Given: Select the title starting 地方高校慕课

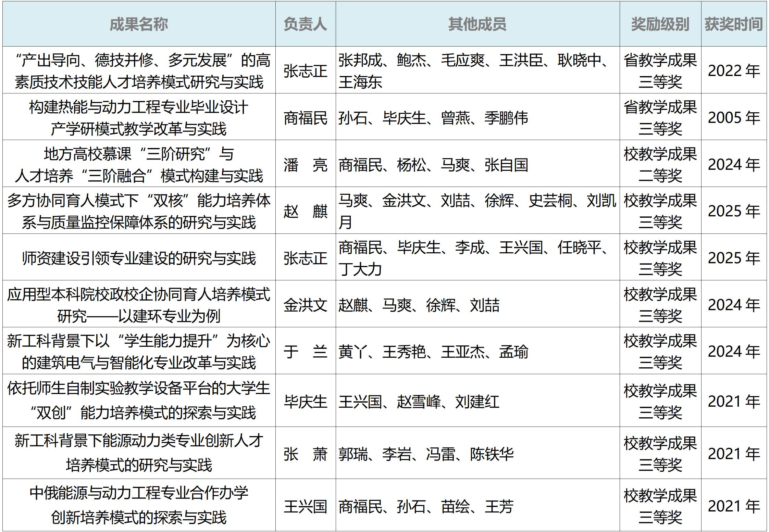Looking at the screenshot, I should click(139, 165).
